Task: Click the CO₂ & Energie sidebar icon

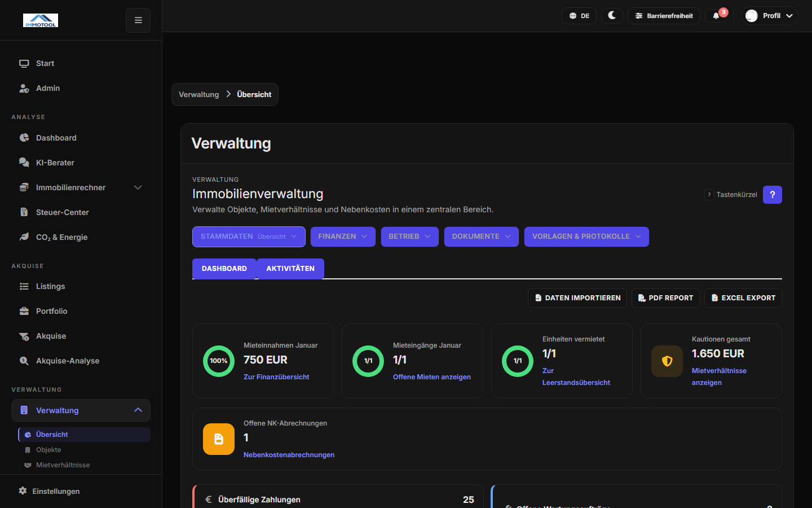Action: pos(24,237)
